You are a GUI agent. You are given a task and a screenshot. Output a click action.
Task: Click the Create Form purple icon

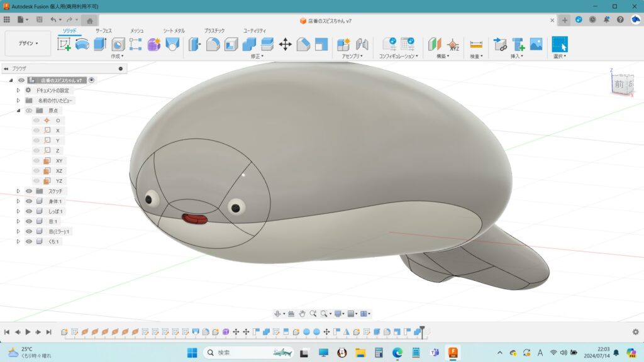pos(154,44)
